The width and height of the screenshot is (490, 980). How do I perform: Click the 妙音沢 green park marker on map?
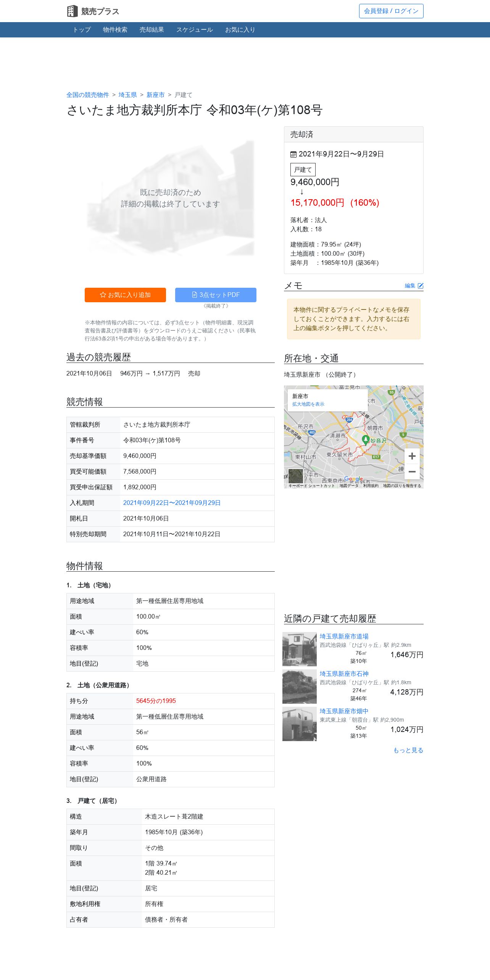[366, 440]
